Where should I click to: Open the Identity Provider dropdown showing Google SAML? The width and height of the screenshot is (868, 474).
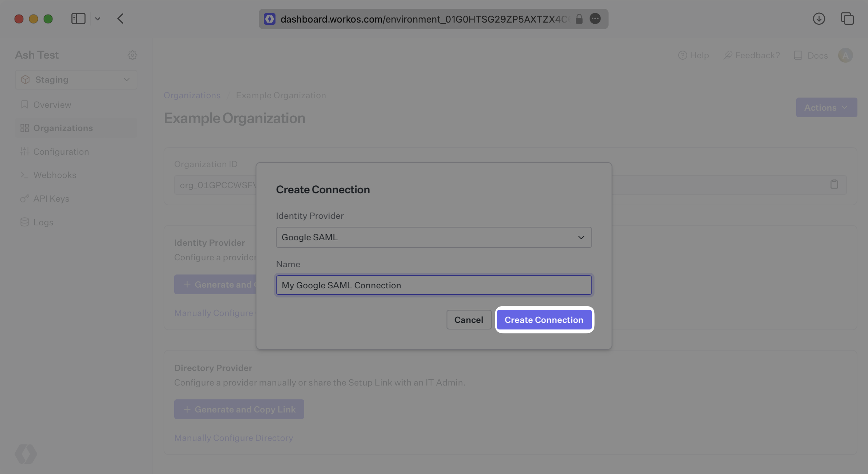click(x=433, y=237)
